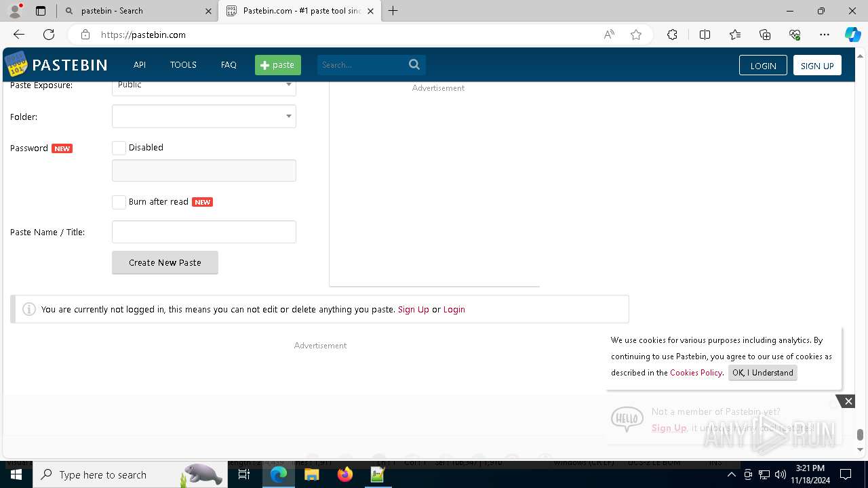Follow Login link in not-logged-in notice
Screen dimensions: 868x488
[x=454, y=309]
